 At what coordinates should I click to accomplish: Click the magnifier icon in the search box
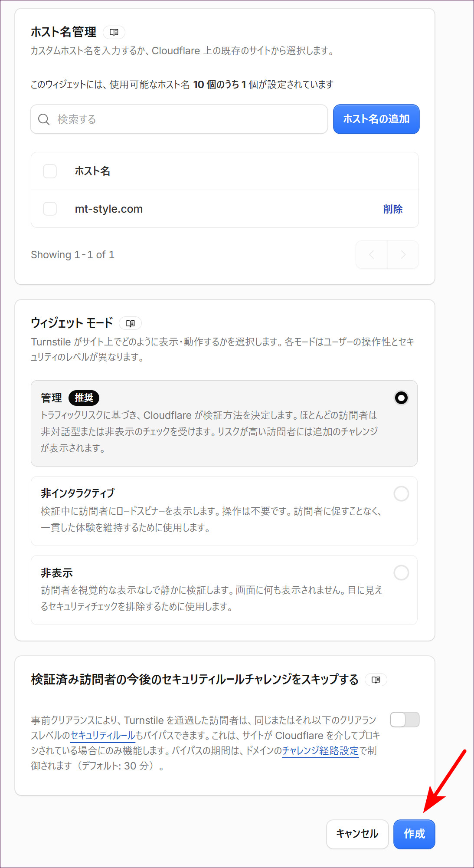44,119
